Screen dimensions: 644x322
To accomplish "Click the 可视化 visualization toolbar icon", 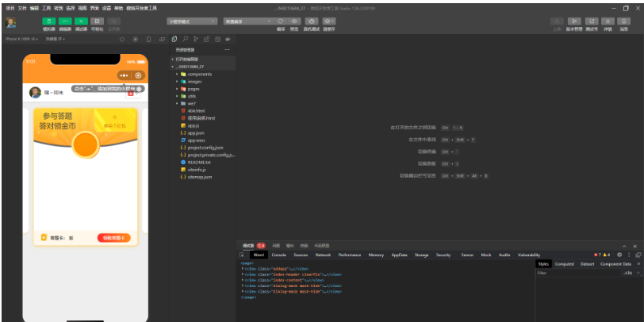I will click(97, 21).
